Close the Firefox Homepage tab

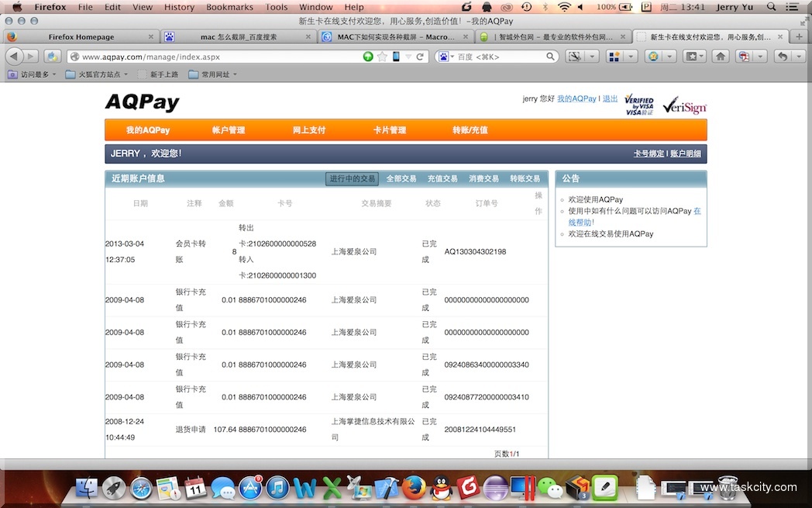point(150,36)
